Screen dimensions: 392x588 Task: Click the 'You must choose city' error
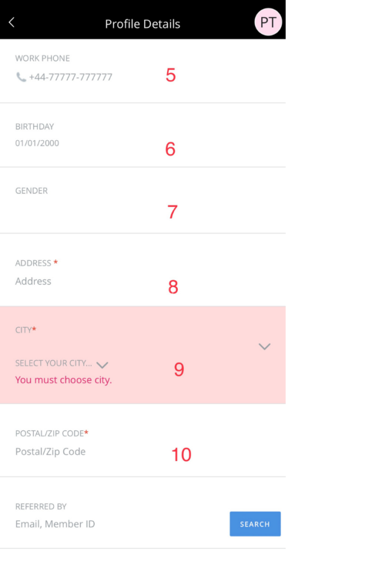pos(64,380)
